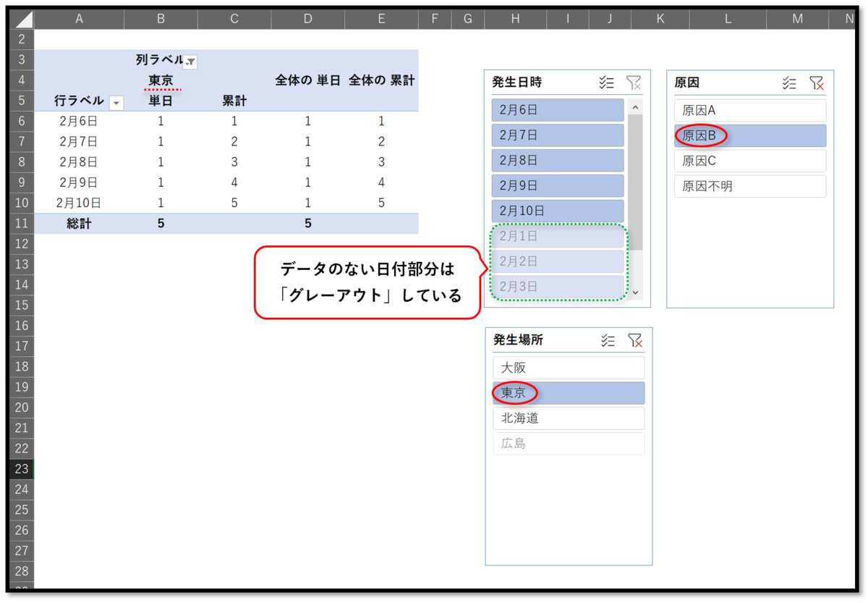Click the grayed 2月1日 date item

[x=557, y=235]
